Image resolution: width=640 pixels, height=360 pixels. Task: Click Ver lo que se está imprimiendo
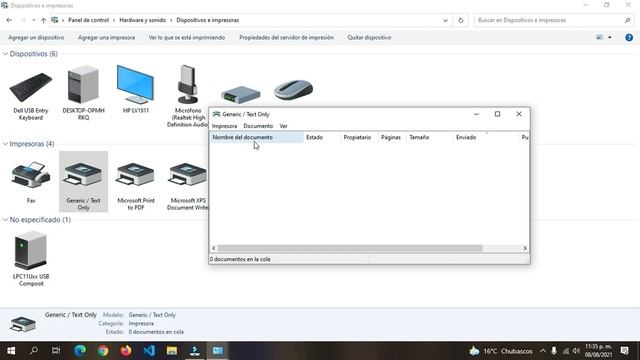coord(187,38)
